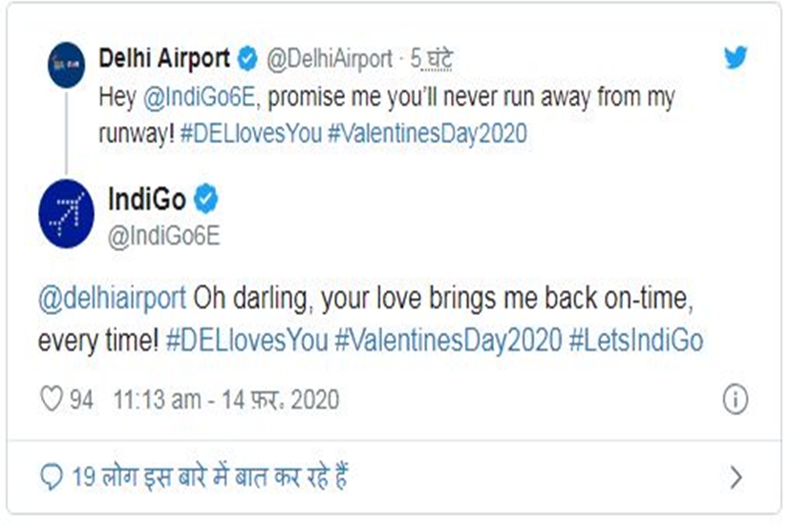Click the Delhi Airport display name
Image resolution: width=812 pixels, height=525 pixels.
click(164, 57)
